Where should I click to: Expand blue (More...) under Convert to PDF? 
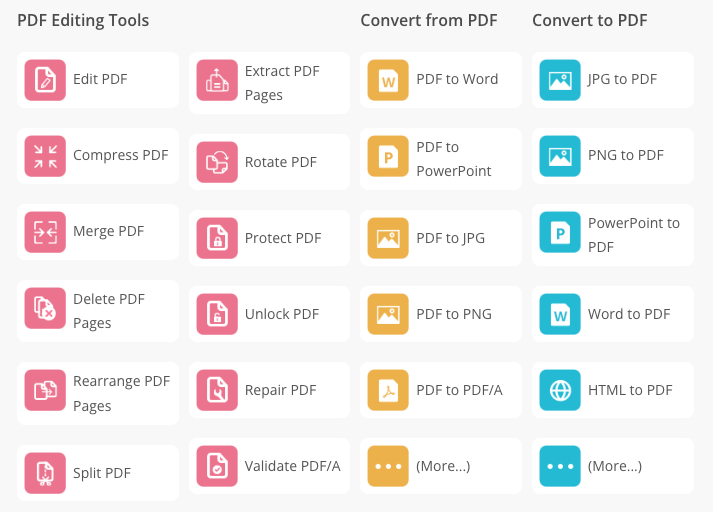[x=560, y=466]
